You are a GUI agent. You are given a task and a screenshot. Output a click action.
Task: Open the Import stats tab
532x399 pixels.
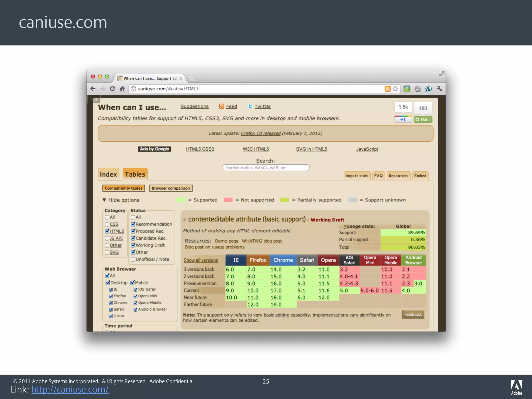click(x=357, y=176)
